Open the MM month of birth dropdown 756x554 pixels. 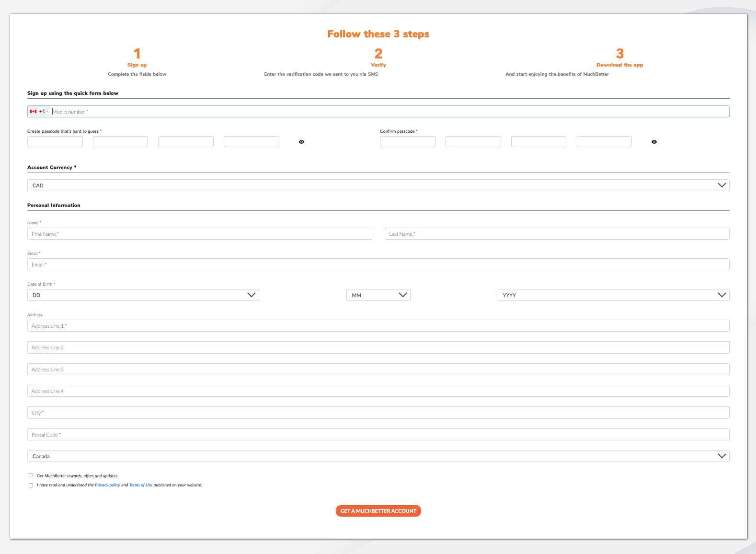(x=378, y=295)
